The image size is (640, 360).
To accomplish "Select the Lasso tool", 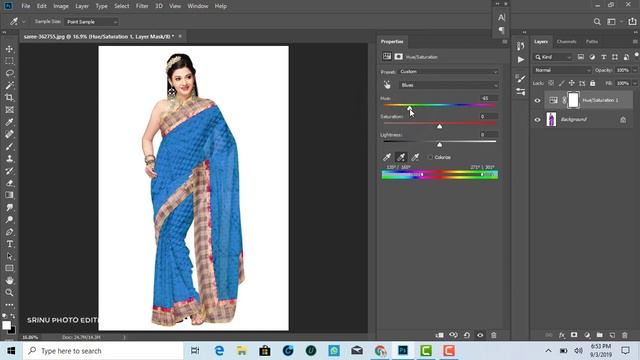I will 9,73.
